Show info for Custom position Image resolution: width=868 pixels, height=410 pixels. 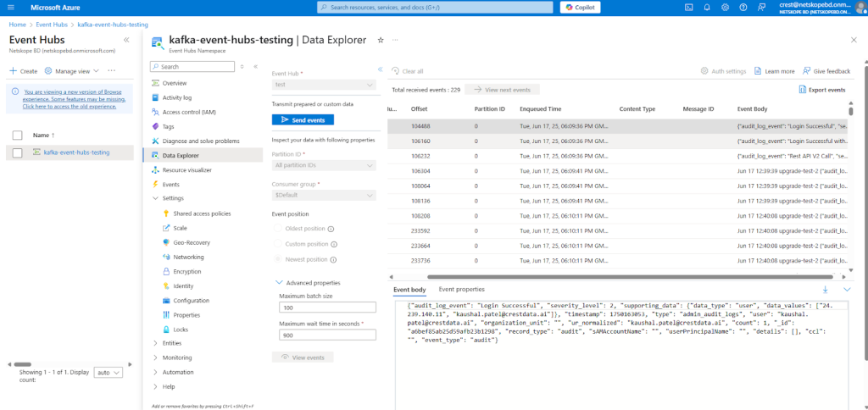pos(334,244)
